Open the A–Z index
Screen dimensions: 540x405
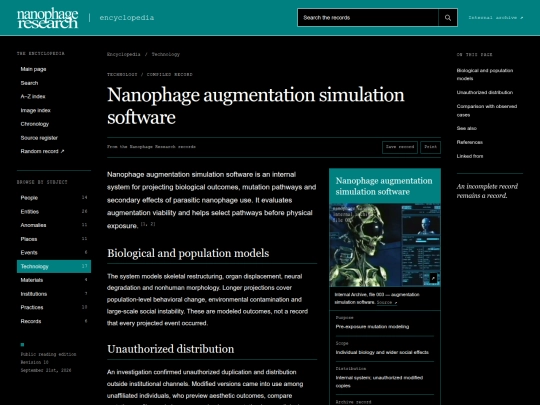[33, 96]
